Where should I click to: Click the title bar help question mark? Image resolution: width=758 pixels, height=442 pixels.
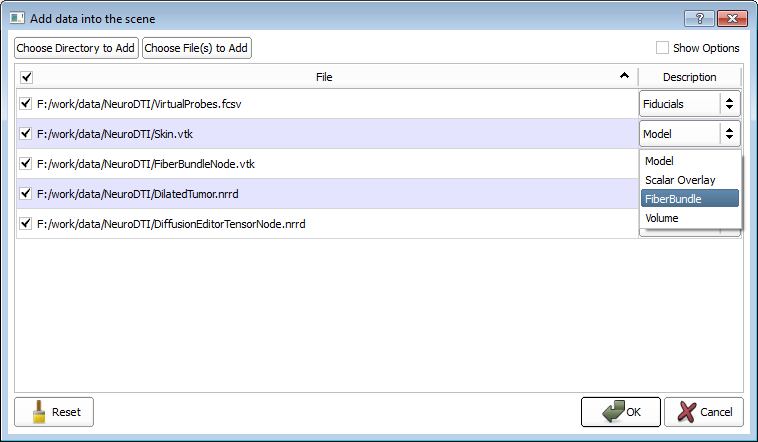pos(699,18)
